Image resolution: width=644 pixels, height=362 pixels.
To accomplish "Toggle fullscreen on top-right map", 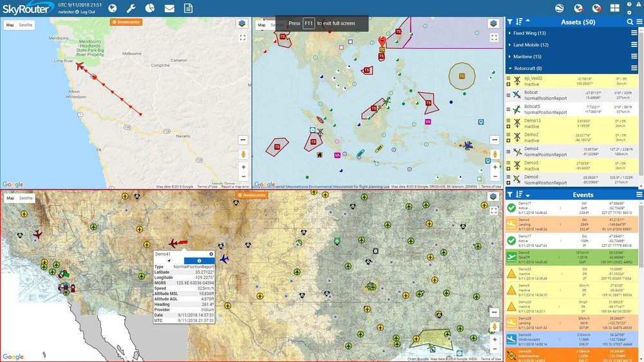I will pos(494,37).
